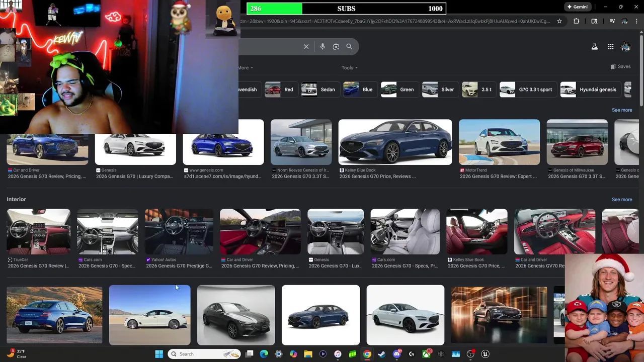Open Xbox app on taskbar
The height and width of the screenshot is (362, 644).
tap(426, 354)
